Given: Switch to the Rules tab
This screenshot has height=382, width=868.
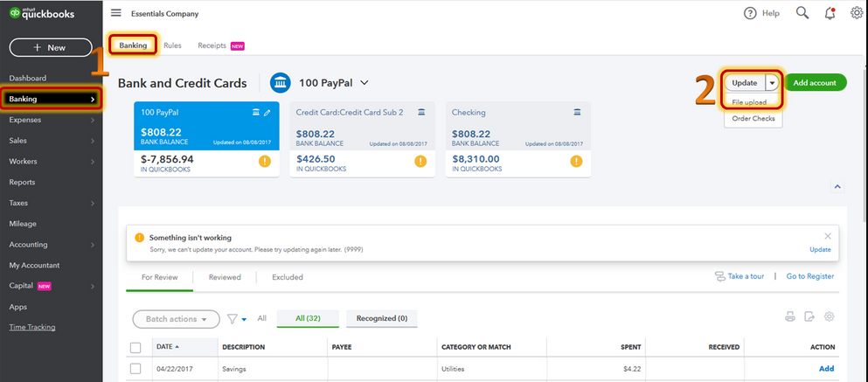Looking at the screenshot, I should (x=173, y=46).
